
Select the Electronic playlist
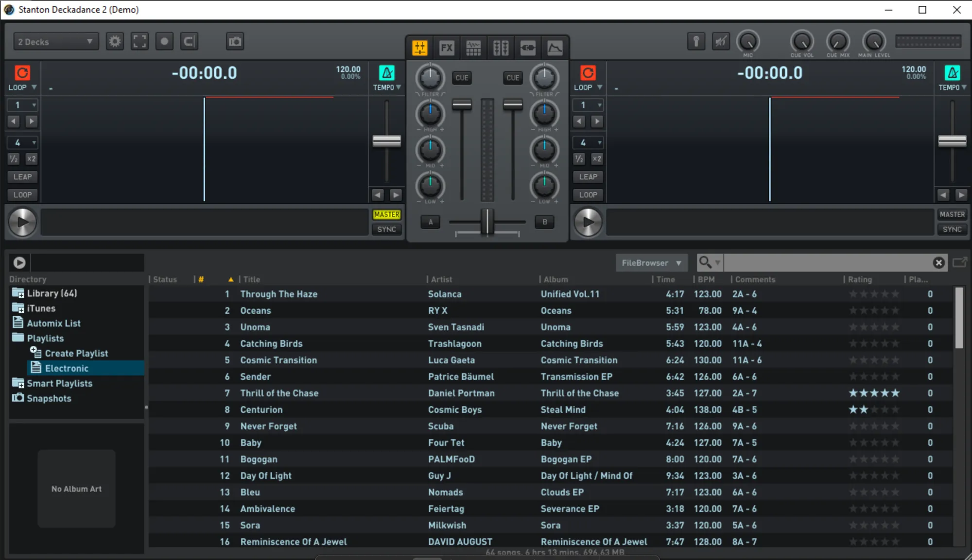pos(67,368)
